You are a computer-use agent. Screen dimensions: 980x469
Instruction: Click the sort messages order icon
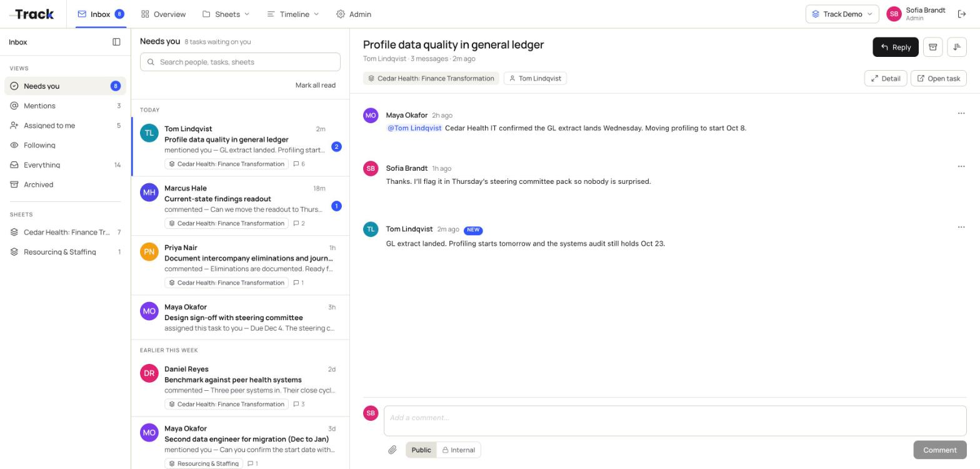pos(957,47)
